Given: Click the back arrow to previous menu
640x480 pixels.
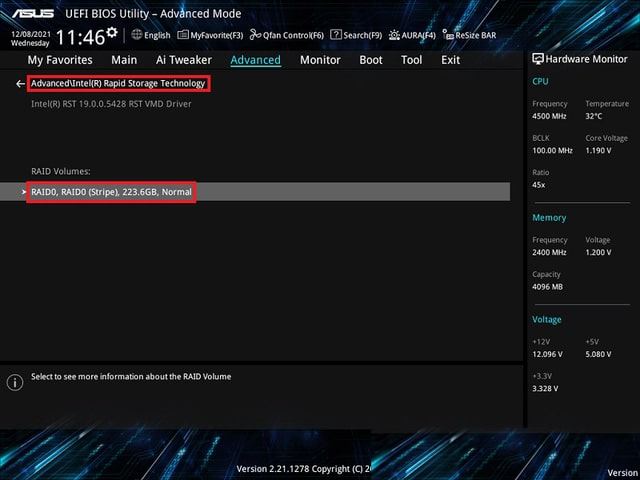Looking at the screenshot, I should [x=20, y=84].
